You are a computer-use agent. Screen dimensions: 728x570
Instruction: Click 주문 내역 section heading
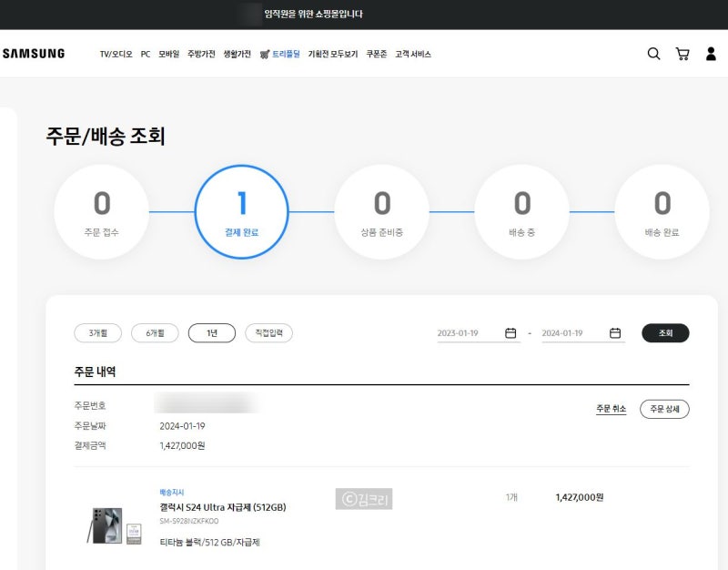[x=96, y=372]
